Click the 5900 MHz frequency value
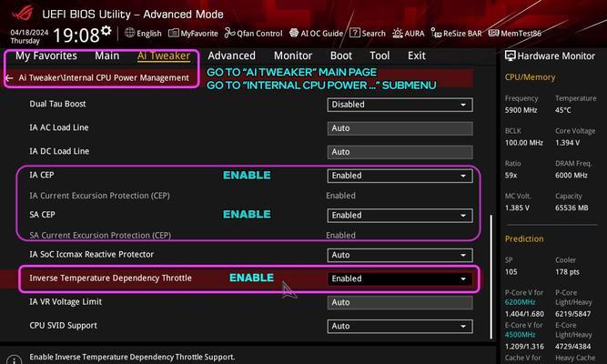607x364 pixels. [521, 110]
